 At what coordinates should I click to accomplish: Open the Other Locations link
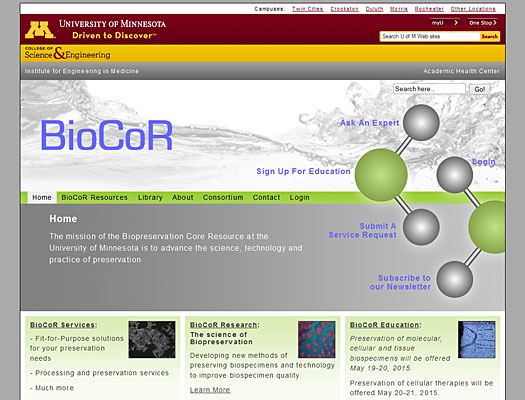[473, 9]
